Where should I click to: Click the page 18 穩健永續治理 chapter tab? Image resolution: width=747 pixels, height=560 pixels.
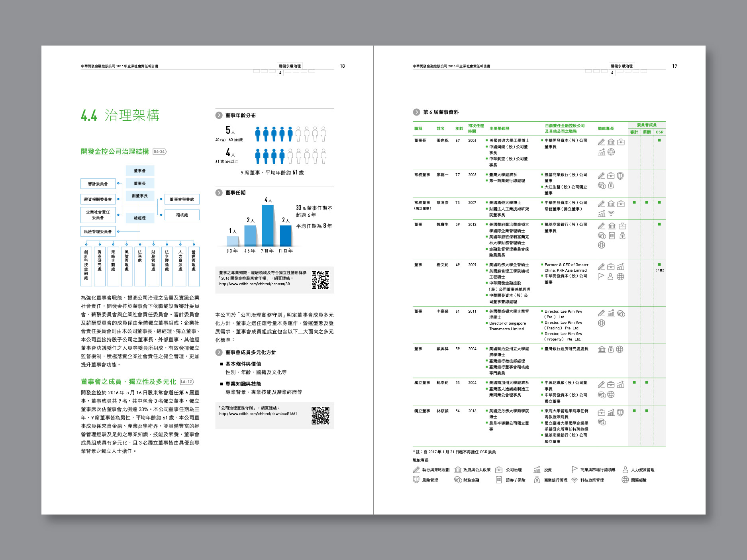coord(290,66)
